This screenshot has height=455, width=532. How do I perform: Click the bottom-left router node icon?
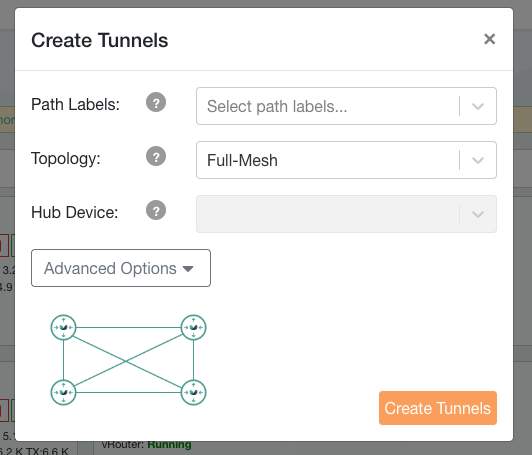coord(63,393)
